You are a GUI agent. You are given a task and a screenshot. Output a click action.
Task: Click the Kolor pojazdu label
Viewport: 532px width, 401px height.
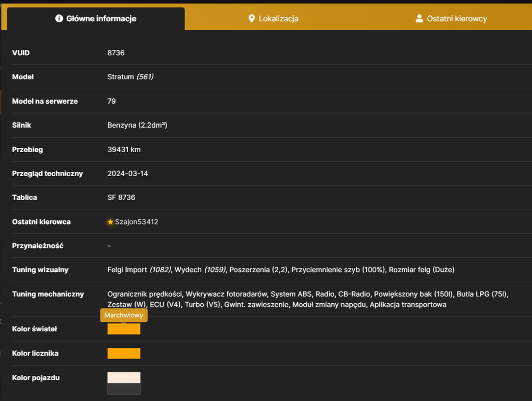pos(36,378)
